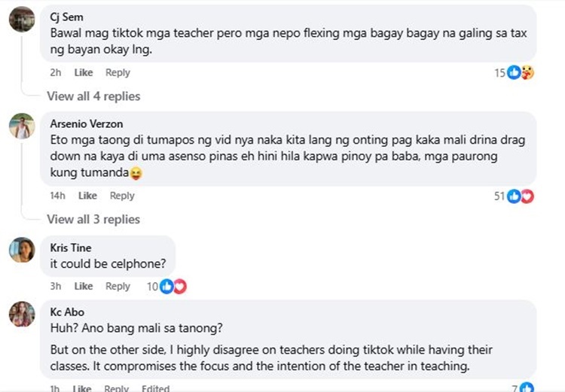The image size is (565, 392).
Task: Open Cj Sem's profile picture
Action: click(x=22, y=19)
